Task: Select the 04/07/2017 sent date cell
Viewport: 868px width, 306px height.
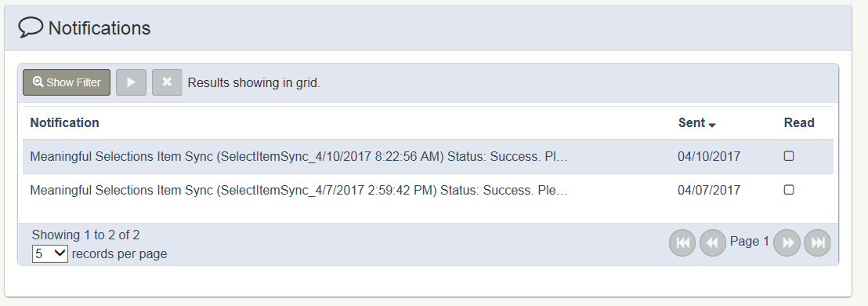Action: coord(708,190)
